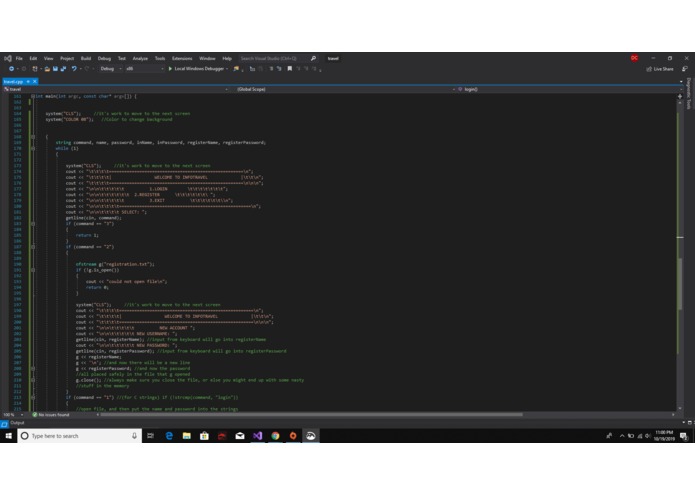Open the Help menu

227,58
